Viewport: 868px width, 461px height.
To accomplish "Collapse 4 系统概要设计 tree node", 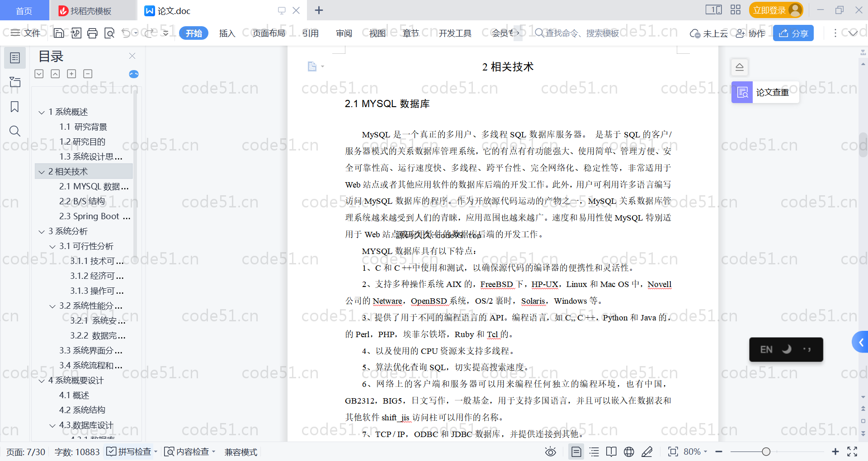I will [x=42, y=381].
